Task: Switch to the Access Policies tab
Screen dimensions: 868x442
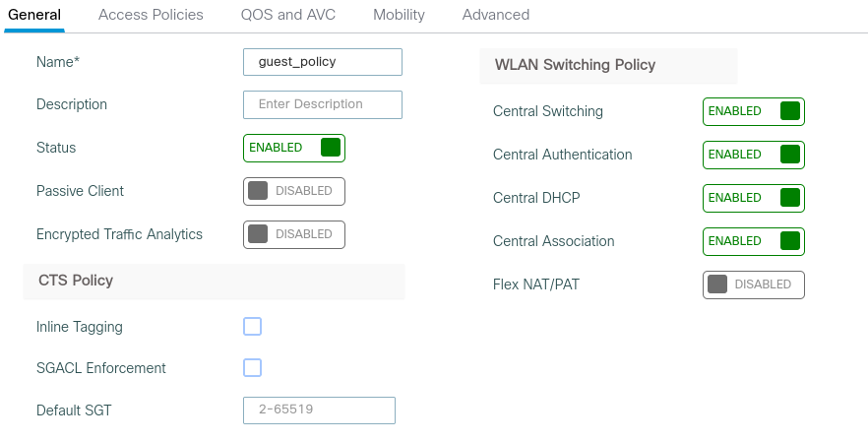Action: click(x=151, y=15)
